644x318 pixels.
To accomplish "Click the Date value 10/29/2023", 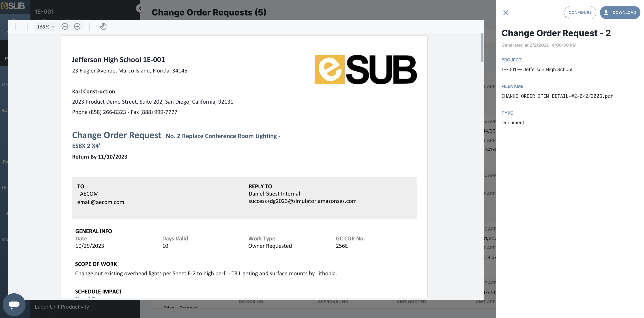I will tap(90, 246).
